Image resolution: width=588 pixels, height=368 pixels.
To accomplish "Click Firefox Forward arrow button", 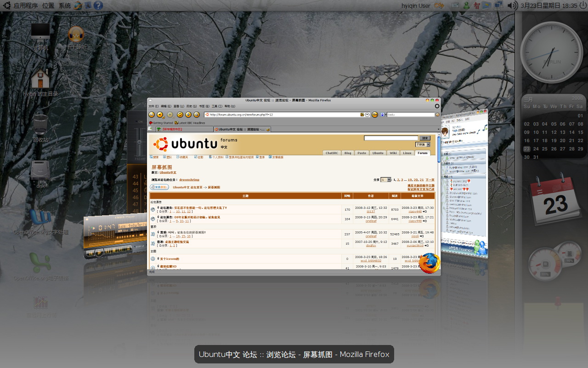I will click(170, 115).
